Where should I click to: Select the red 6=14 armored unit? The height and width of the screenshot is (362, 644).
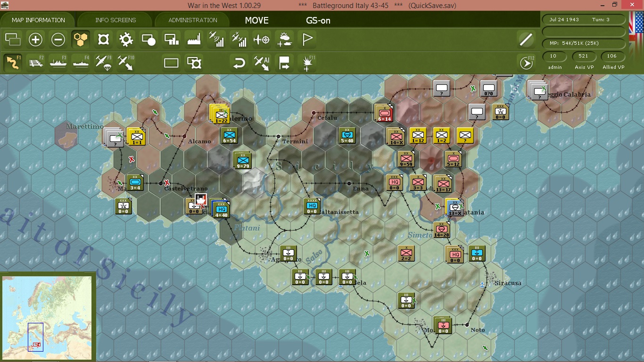click(384, 114)
